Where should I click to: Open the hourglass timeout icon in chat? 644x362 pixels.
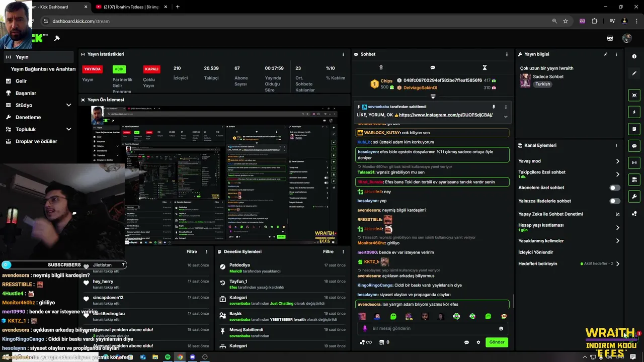(x=485, y=67)
